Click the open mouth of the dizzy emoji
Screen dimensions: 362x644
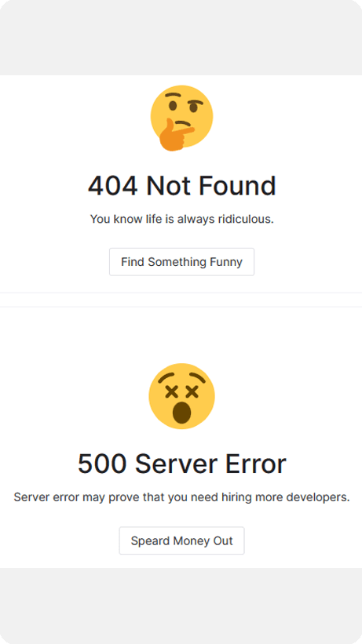click(x=181, y=413)
